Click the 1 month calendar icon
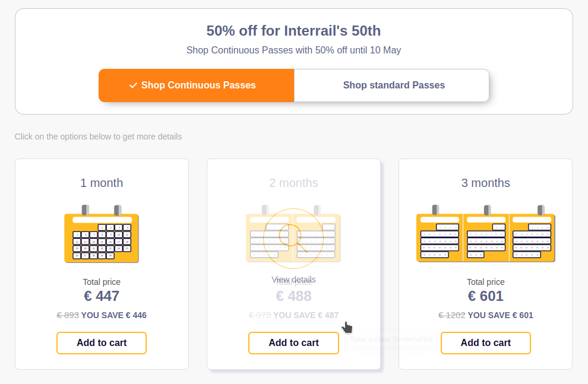588x384 pixels. pyautogui.click(x=102, y=234)
